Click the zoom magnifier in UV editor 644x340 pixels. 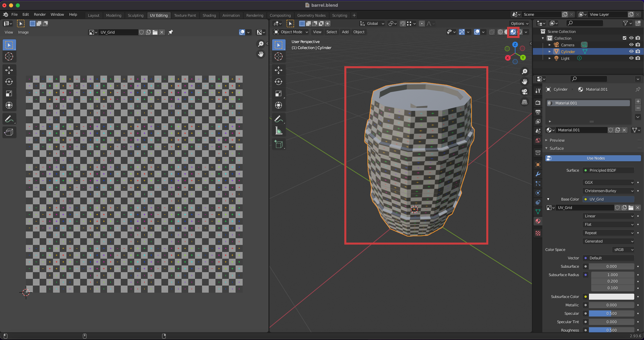coord(261,44)
